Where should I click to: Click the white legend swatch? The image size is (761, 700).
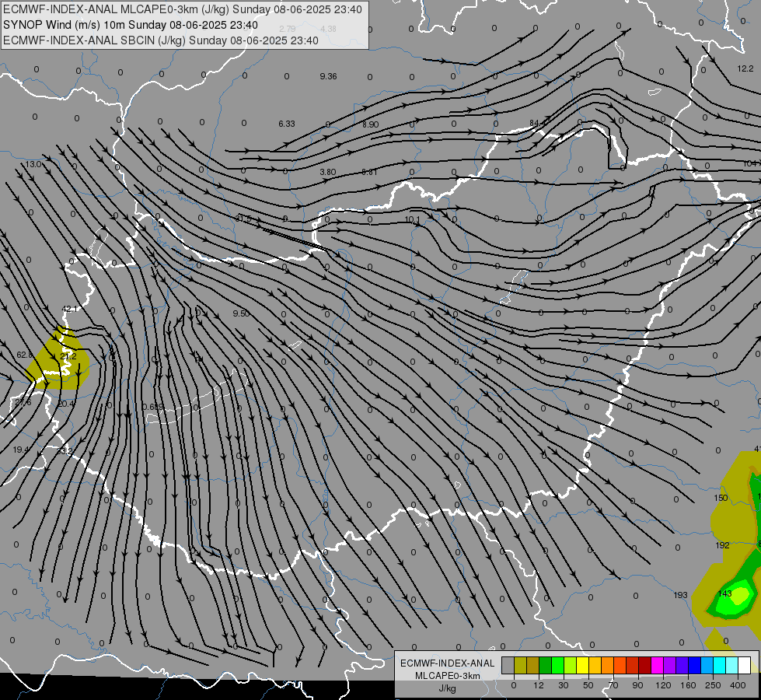pos(744,666)
